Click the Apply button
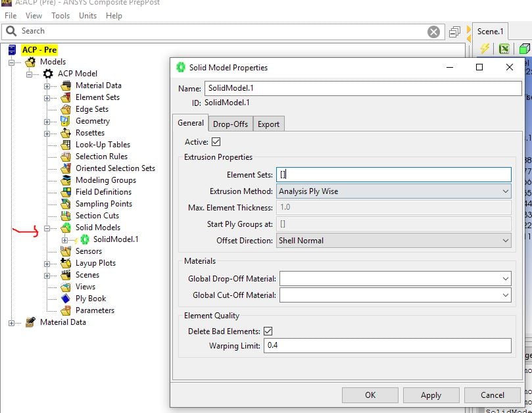 point(431,395)
